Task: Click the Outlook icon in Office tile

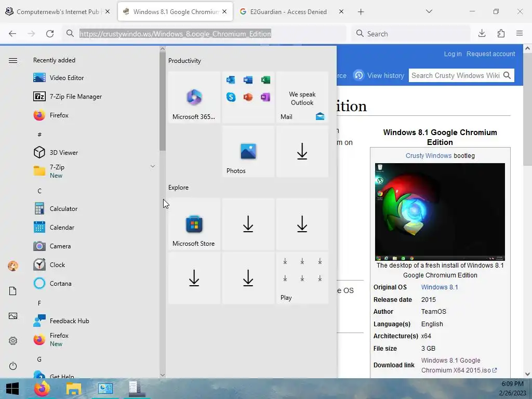Action: 231,79
